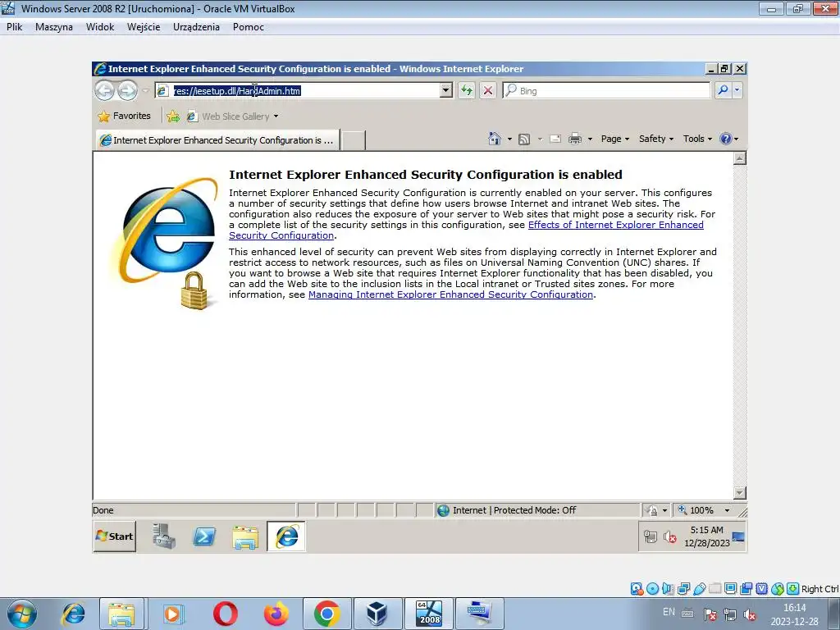Open VirtualBox Urządzenia menu
Viewport: 840px width, 630px height.
[x=196, y=27]
